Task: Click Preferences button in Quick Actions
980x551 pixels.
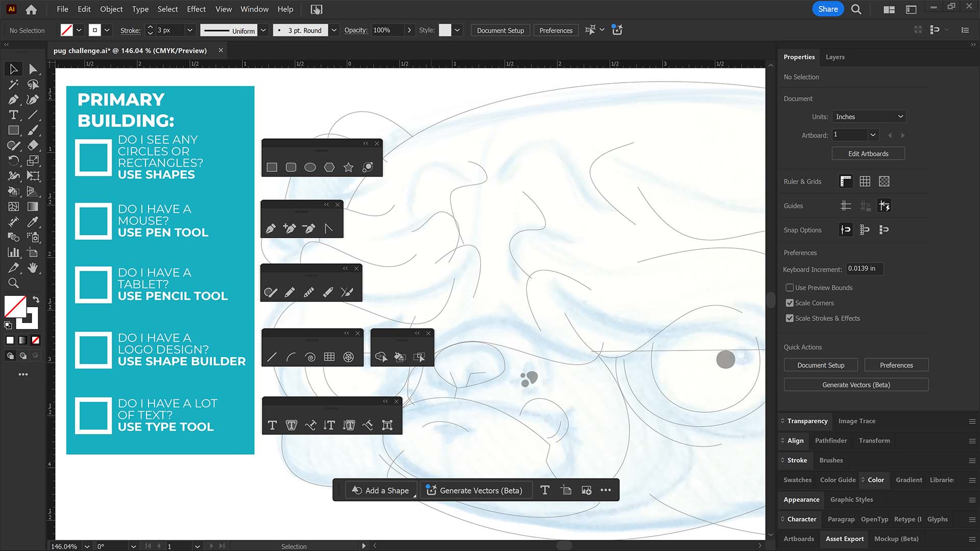Action: click(896, 365)
